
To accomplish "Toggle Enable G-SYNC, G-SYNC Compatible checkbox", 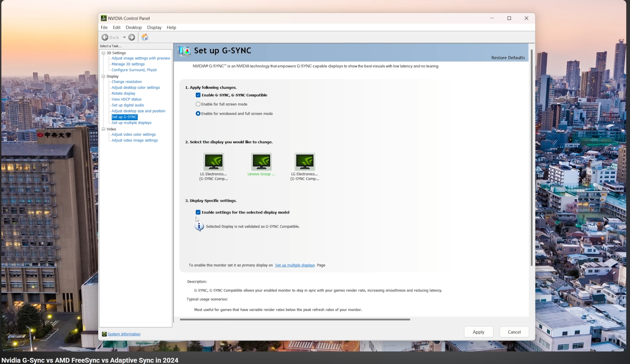I will click(198, 95).
